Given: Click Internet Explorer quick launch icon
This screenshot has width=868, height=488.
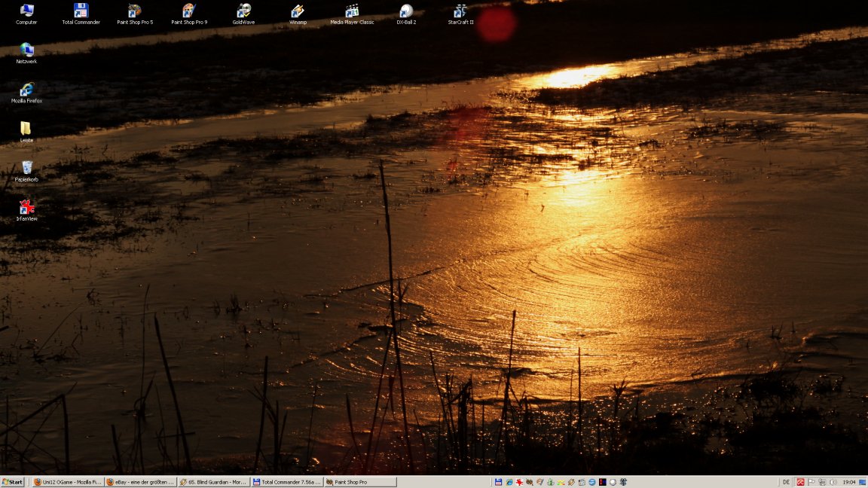Looking at the screenshot, I should pyautogui.click(x=509, y=482).
